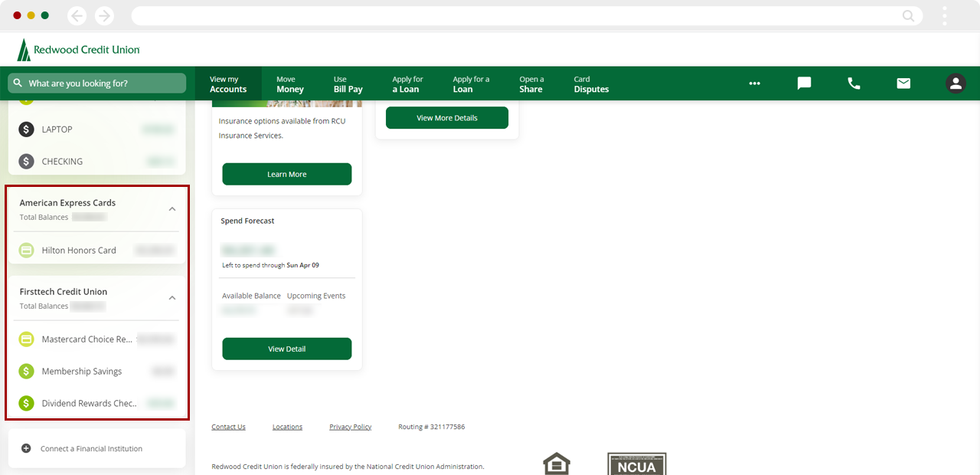The width and height of the screenshot is (980, 475).
Task: Select the Membership Savings row
Action: (x=97, y=372)
